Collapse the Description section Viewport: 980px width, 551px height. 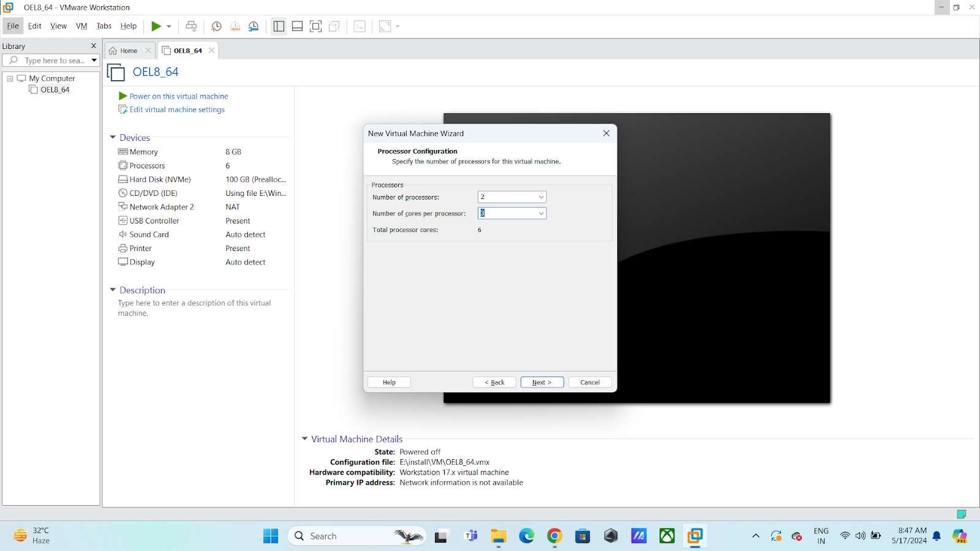(x=113, y=290)
